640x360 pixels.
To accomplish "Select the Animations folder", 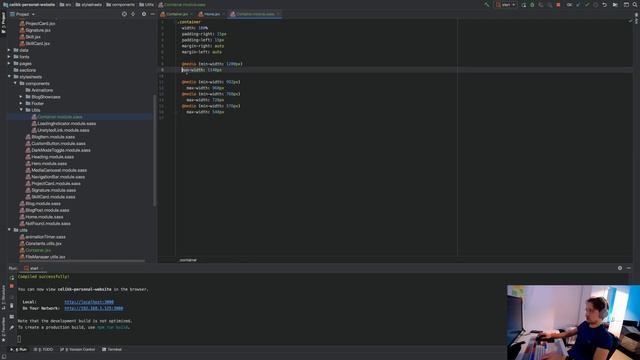I will pyautogui.click(x=39, y=90).
